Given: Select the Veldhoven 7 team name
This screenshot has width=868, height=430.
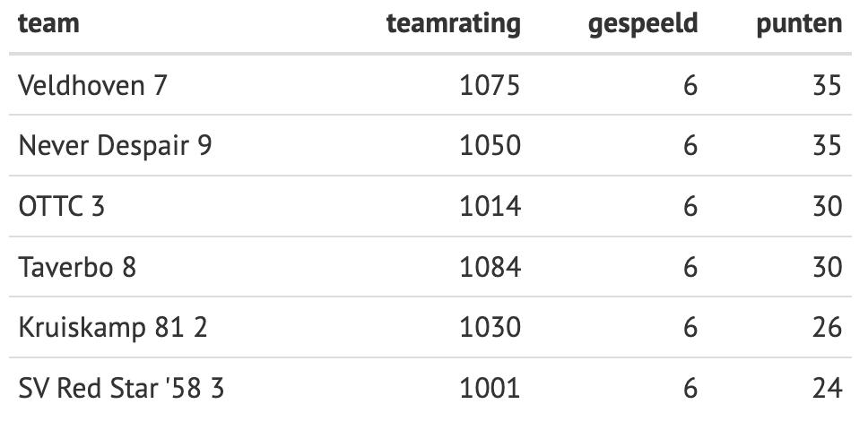Looking at the screenshot, I should [92, 86].
